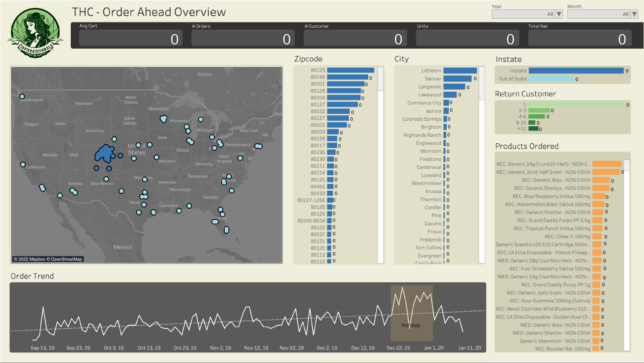Click the map point near Washington state

pos(22,96)
